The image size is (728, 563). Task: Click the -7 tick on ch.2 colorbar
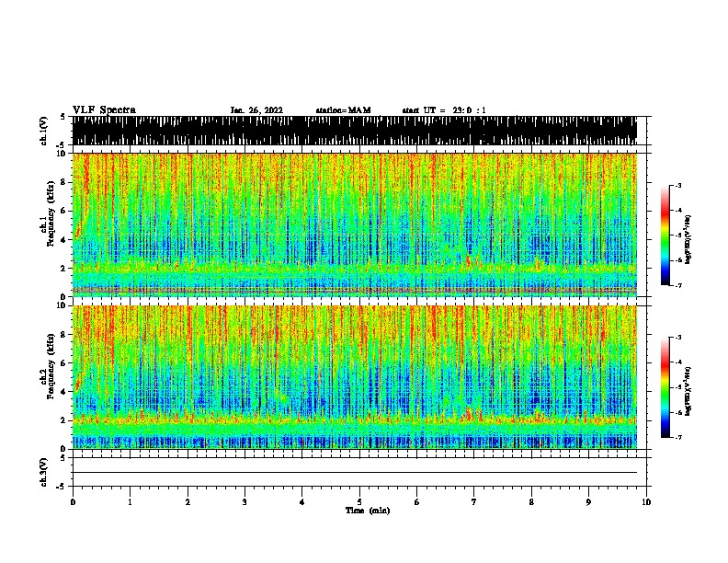click(677, 438)
